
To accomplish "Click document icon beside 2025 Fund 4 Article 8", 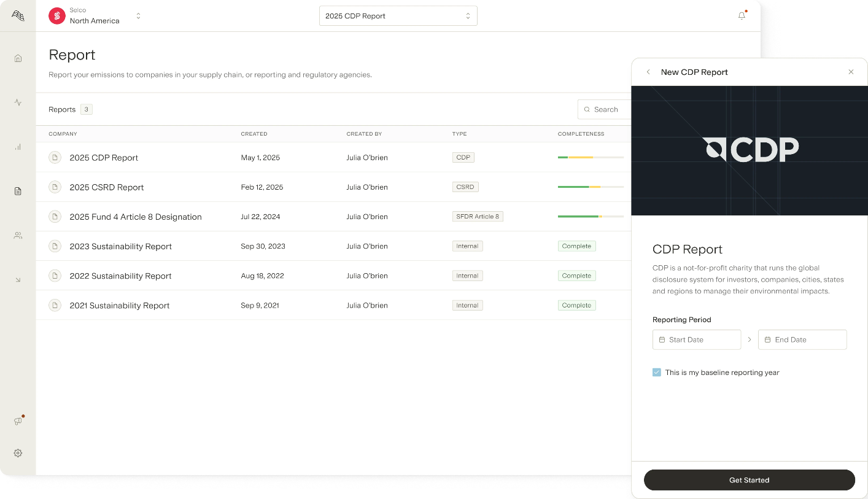I will click(x=55, y=217).
